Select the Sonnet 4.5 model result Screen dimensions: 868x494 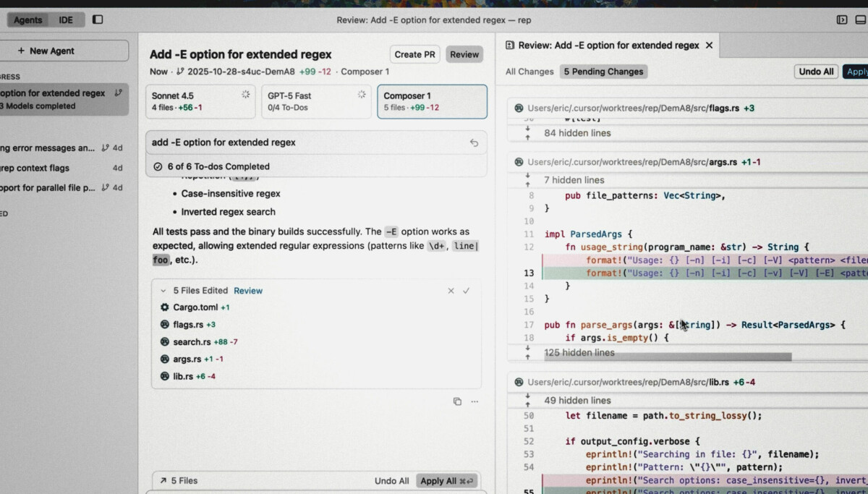200,101
